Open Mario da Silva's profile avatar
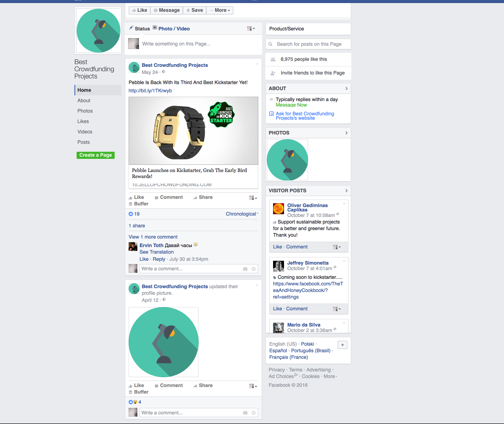 (279, 328)
